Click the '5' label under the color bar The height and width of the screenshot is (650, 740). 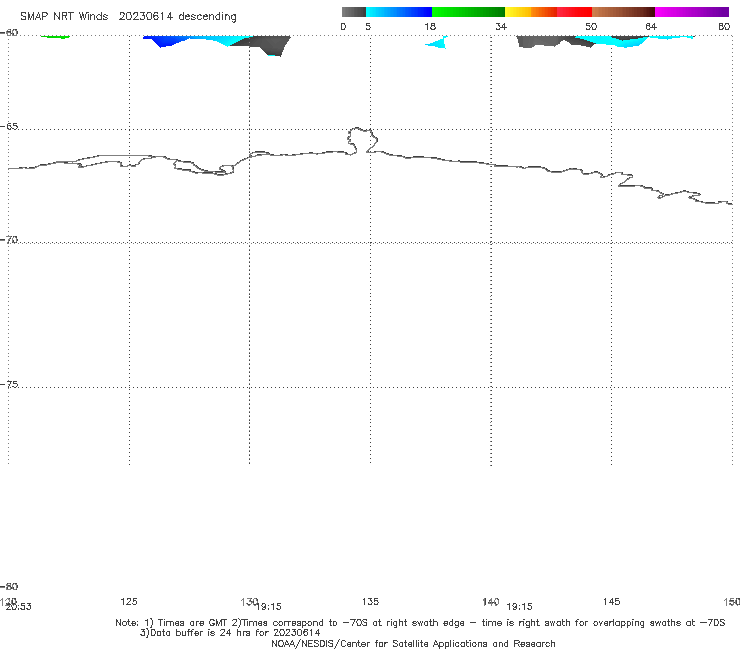click(368, 26)
